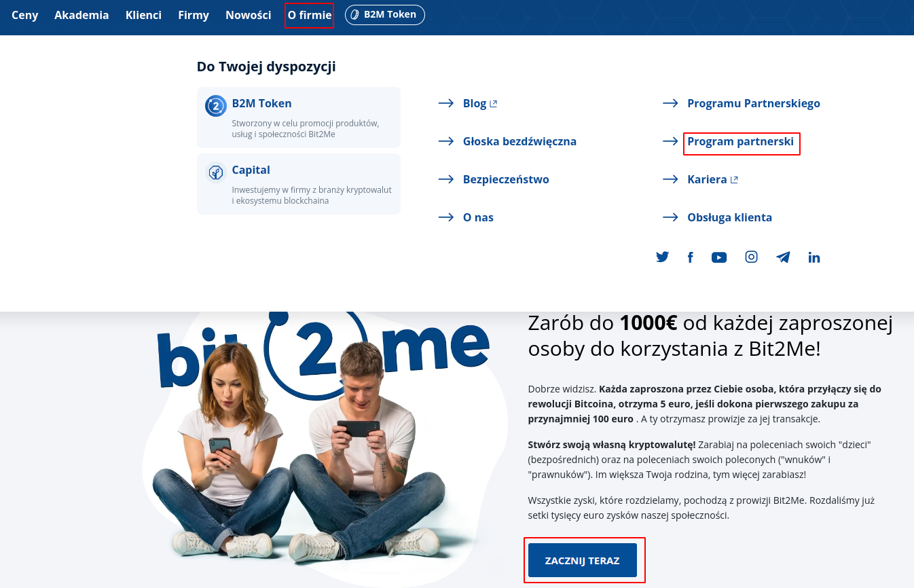Image resolution: width=914 pixels, height=588 pixels.
Task: Click external-link icon next to Blog
Action: point(494,104)
